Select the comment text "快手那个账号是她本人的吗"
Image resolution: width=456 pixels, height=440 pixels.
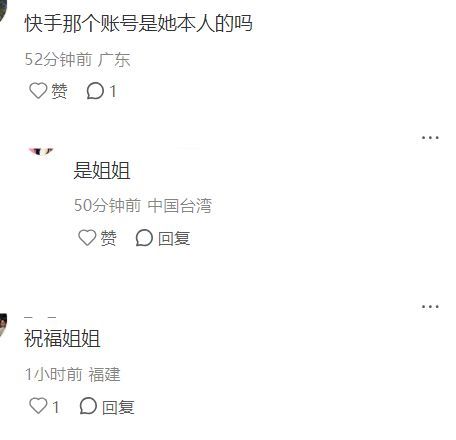click(138, 23)
